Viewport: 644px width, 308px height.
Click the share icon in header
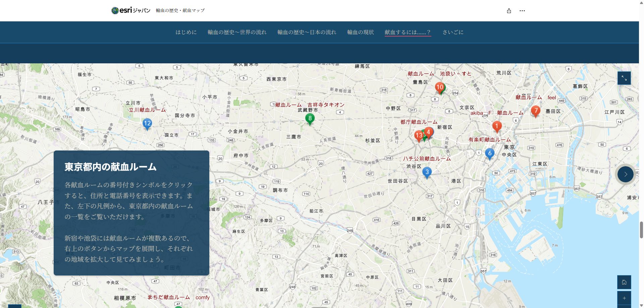[x=509, y=11]
